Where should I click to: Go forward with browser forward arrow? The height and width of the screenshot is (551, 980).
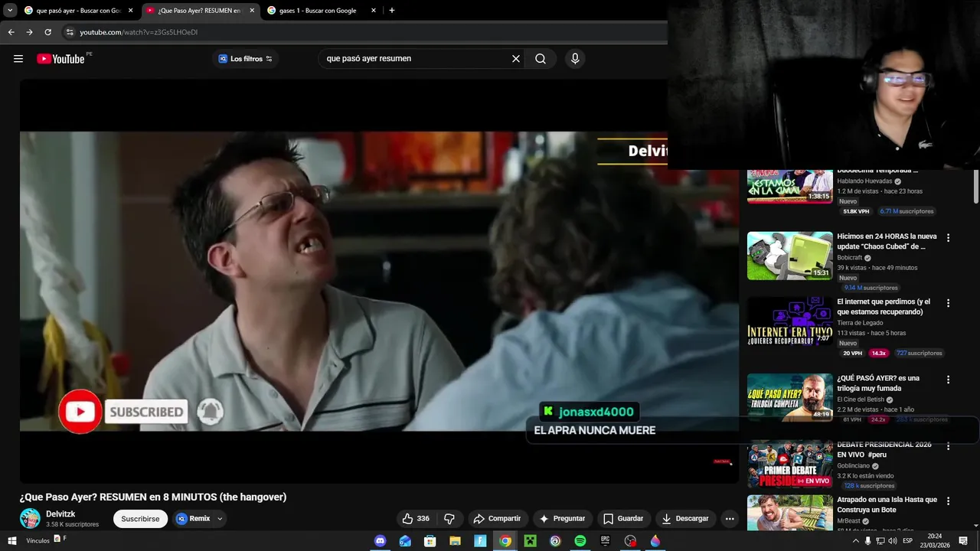click(x=29, y=32)
